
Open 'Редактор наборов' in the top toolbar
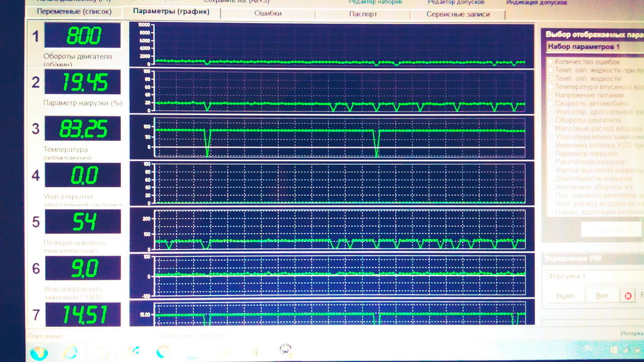tap(375, 2)
